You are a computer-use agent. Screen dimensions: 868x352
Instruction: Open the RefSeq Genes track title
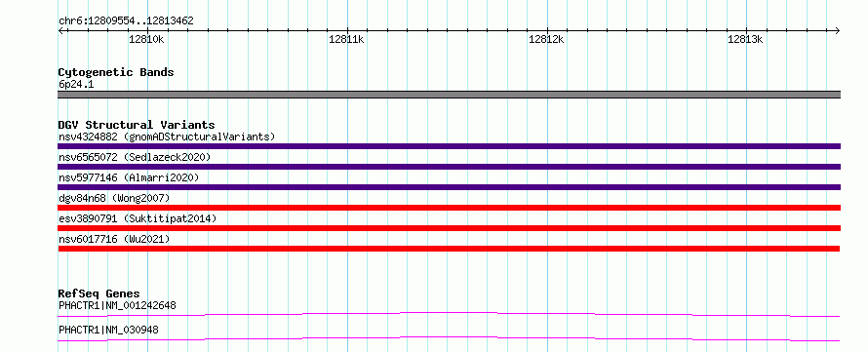pyautogui.click(x=99, y=293)
